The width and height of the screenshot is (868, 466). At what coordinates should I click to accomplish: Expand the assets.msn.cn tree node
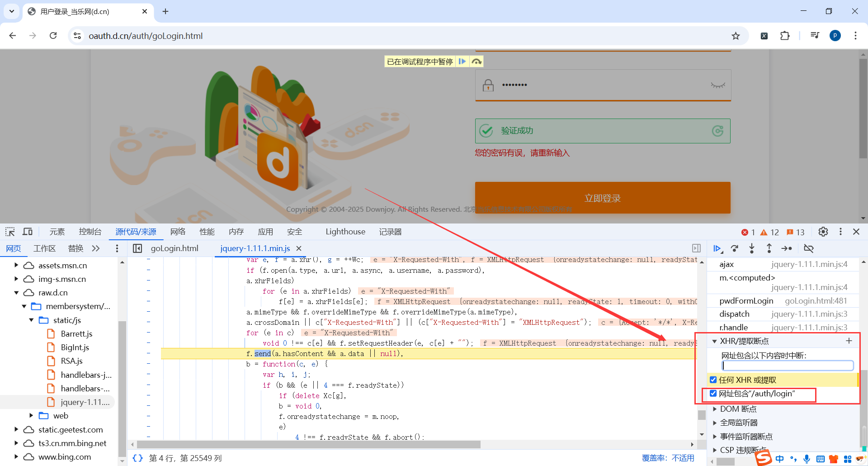tap(16, 265)
